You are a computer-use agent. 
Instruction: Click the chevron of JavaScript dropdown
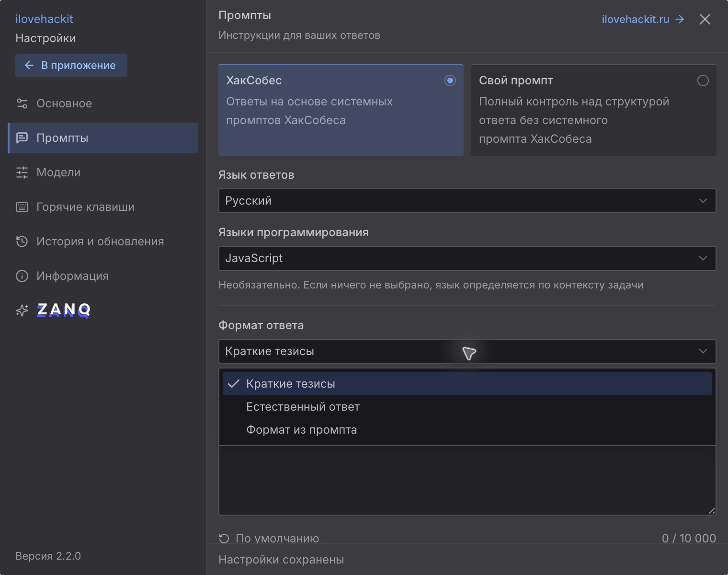pos(703,258)
